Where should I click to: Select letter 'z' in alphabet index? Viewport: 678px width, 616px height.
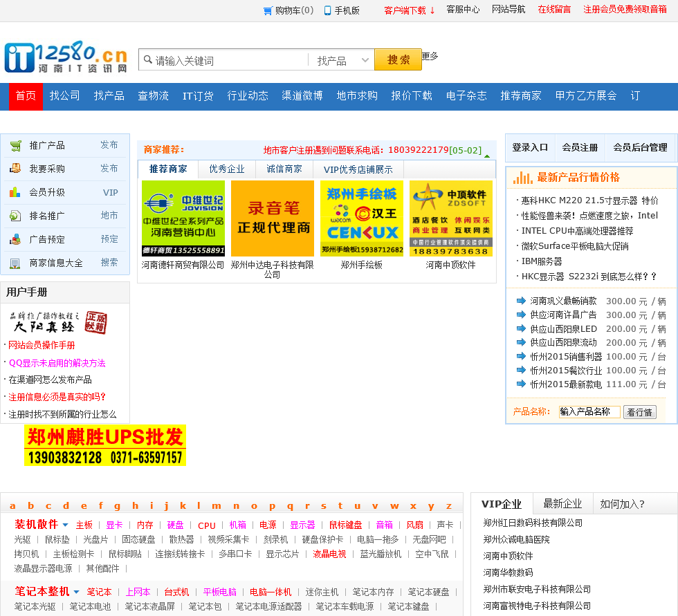click(449, 506)
